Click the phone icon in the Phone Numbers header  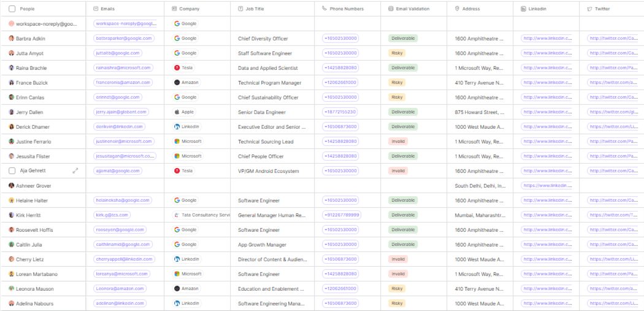[324, 9]
